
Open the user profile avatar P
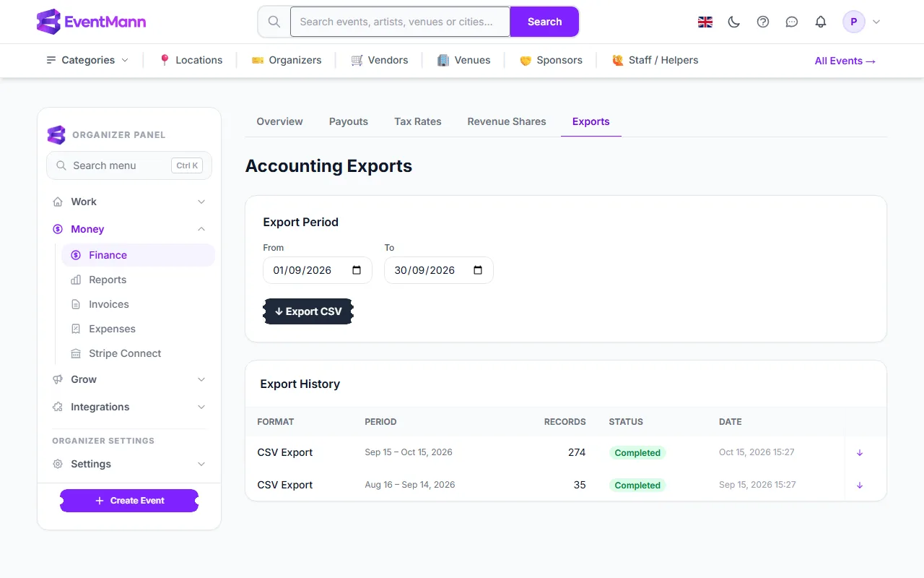tap(854, 22)
